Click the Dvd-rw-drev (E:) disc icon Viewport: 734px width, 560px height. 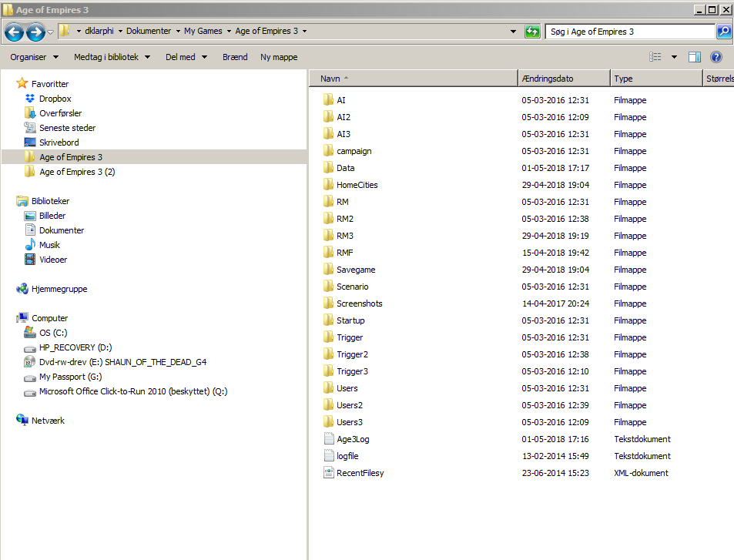[30, 361]
